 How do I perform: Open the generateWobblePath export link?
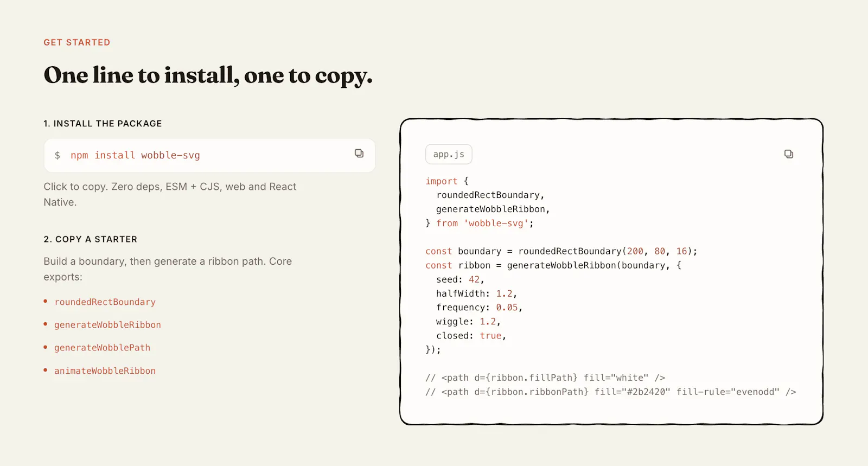(102, 348)
